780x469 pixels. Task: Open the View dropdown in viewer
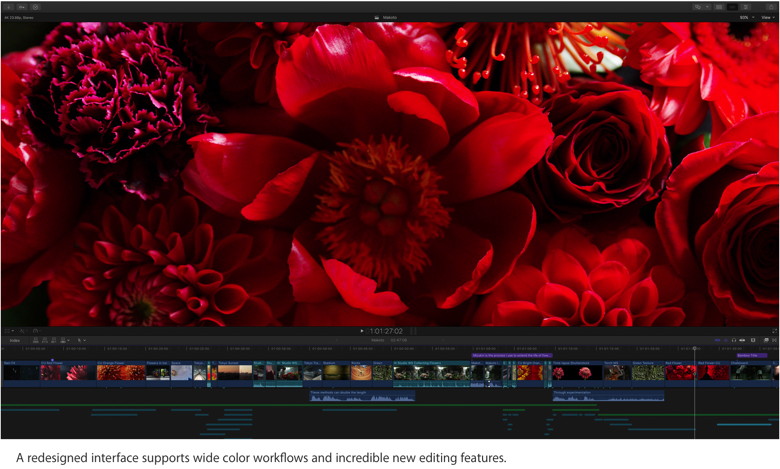click(x=770, y=17)
